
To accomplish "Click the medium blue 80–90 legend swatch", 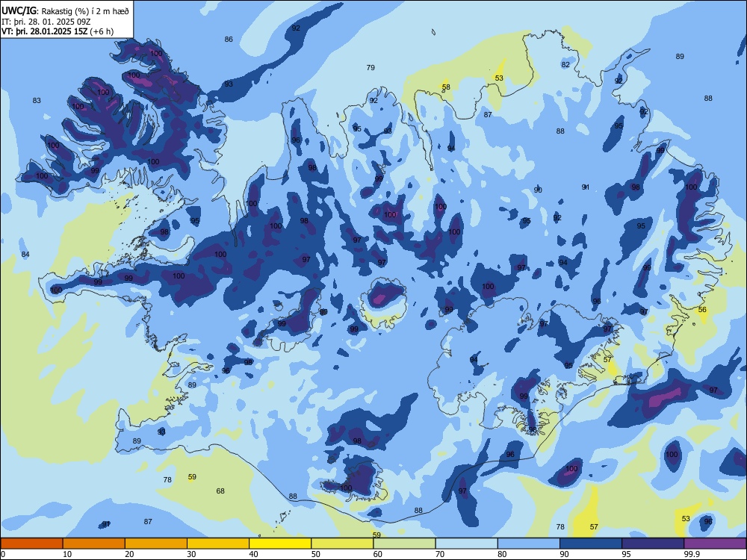I will coord(529,544).
